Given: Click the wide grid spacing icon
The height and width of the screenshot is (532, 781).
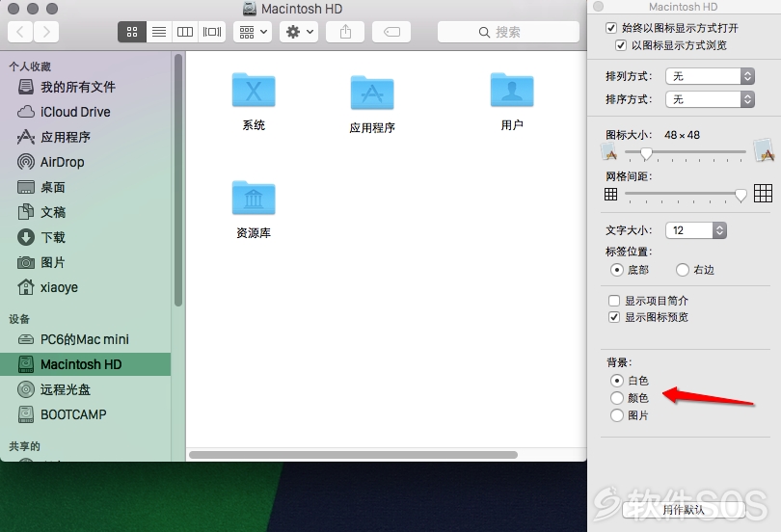Looking at the screenshot, I should tap(763, 193).
